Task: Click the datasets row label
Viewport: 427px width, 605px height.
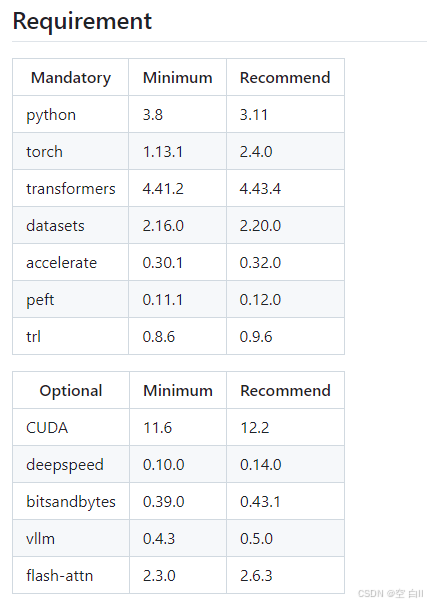Action: tap(55, 226)
